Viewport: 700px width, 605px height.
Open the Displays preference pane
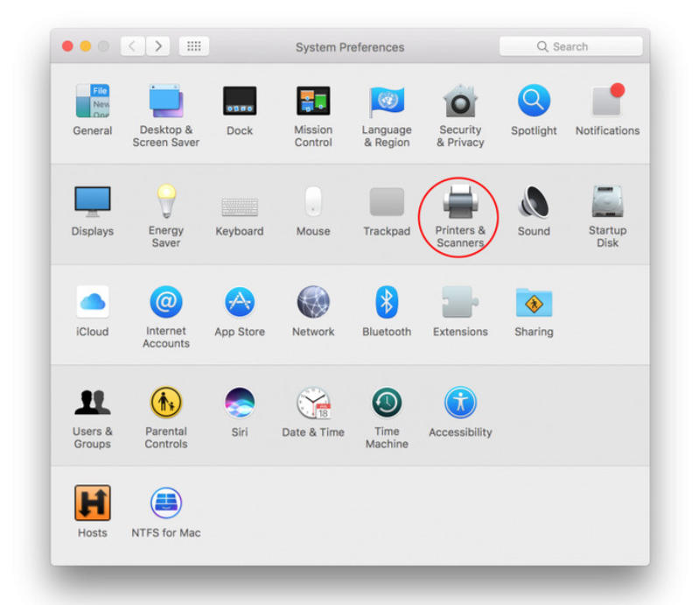(93, 203)
